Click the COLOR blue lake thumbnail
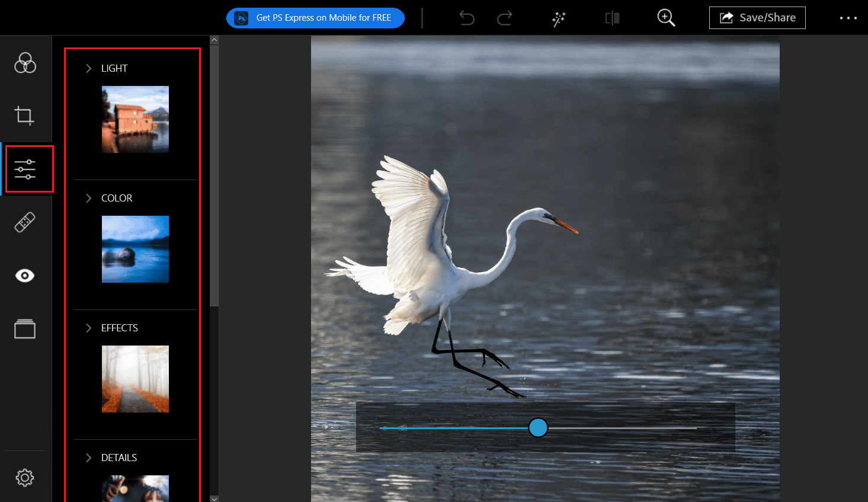 135,249
